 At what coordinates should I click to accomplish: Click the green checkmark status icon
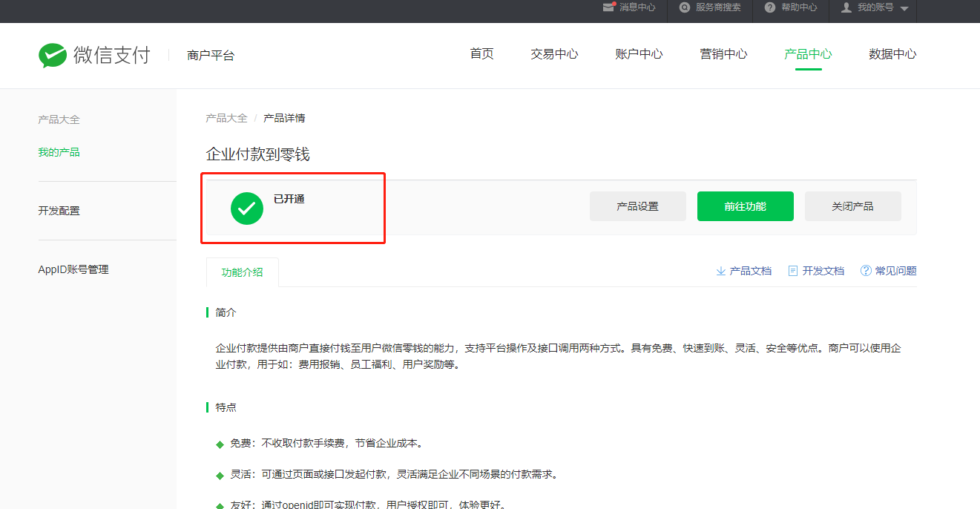247,208
